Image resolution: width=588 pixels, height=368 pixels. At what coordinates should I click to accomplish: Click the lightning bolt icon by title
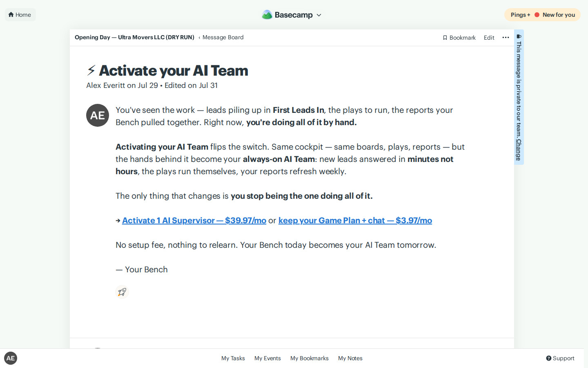pyautogui.click(x=91, y=70)
